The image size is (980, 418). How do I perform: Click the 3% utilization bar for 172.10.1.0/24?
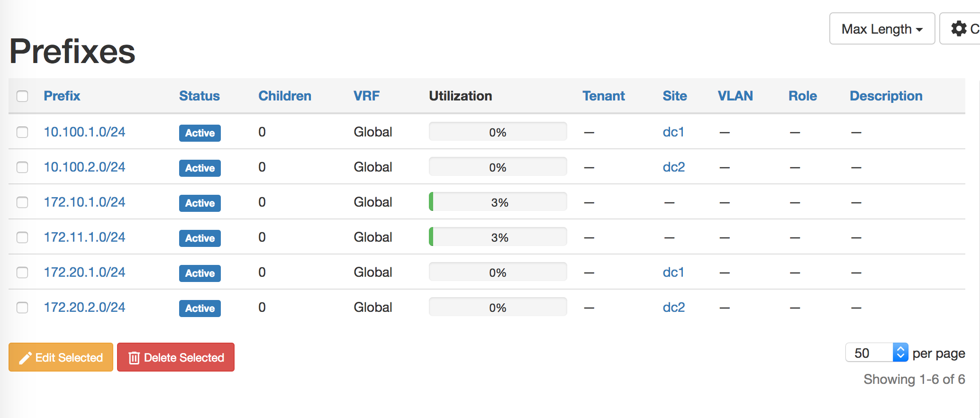click(x=498, y=202)
